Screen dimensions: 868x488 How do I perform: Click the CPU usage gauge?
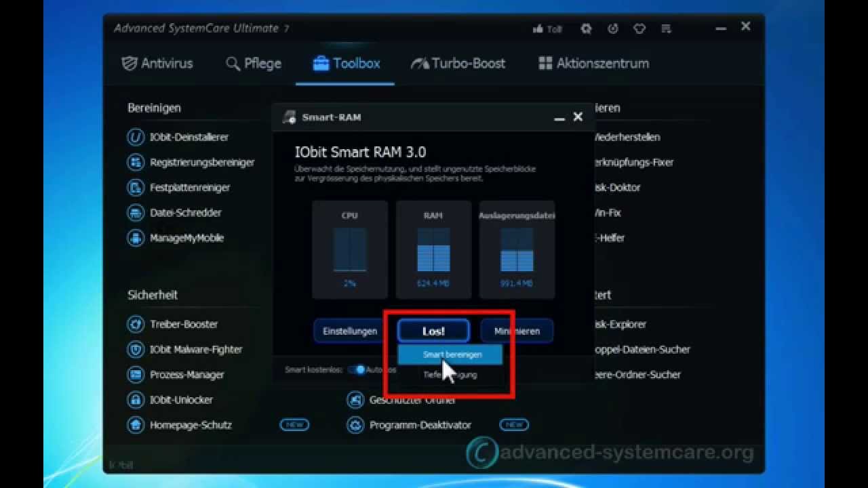coord(350,249)
